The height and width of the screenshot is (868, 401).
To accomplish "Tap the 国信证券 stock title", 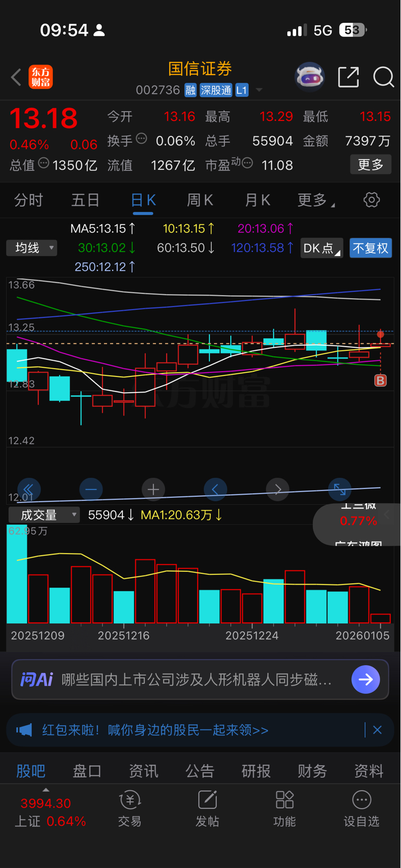I will click(200, 69).
